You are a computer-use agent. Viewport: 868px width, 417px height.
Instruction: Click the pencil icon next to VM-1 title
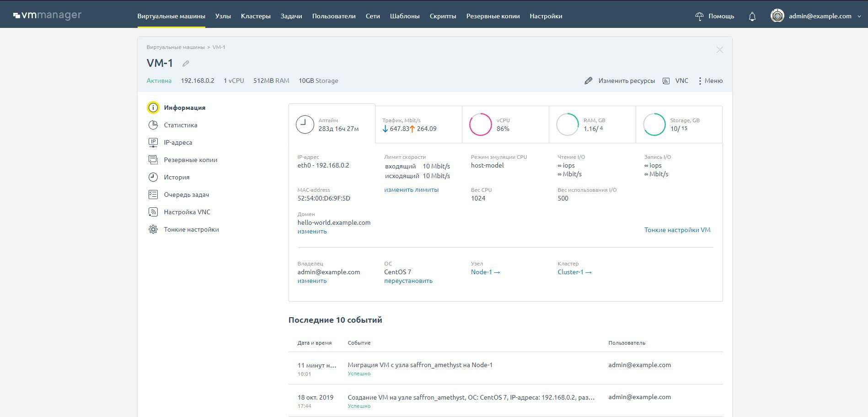tap(186, 64)
